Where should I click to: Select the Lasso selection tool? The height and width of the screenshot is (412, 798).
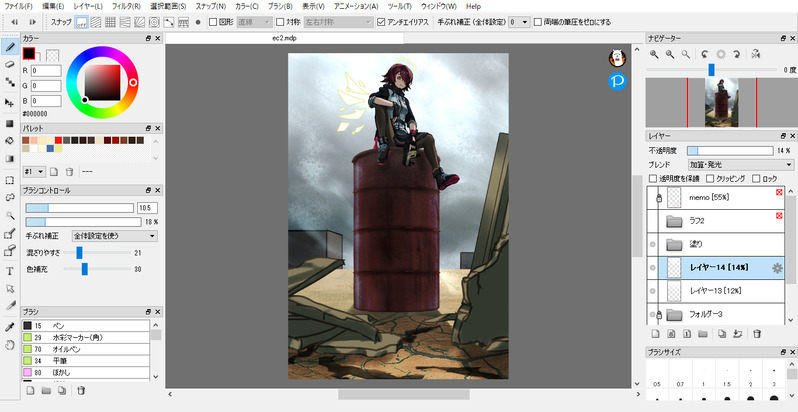9,197
